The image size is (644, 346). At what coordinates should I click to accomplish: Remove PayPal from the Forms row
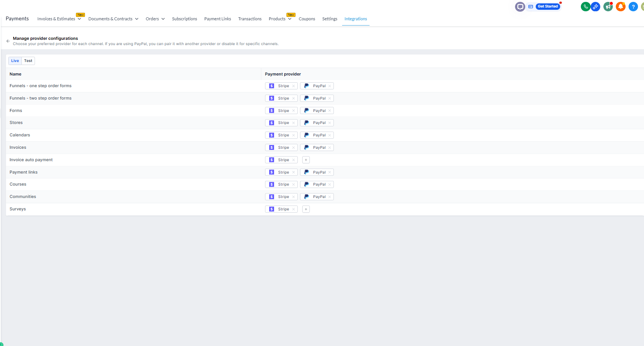point(330,111)
